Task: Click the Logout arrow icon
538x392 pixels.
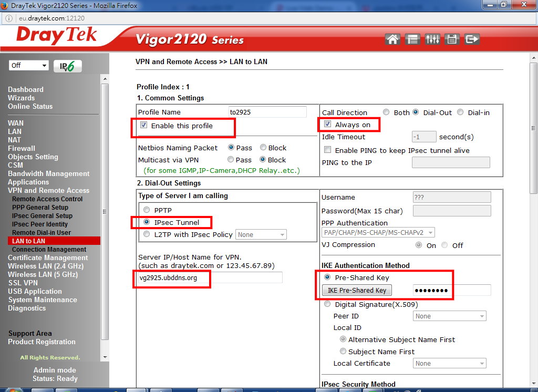Action: tap(472, 39)
